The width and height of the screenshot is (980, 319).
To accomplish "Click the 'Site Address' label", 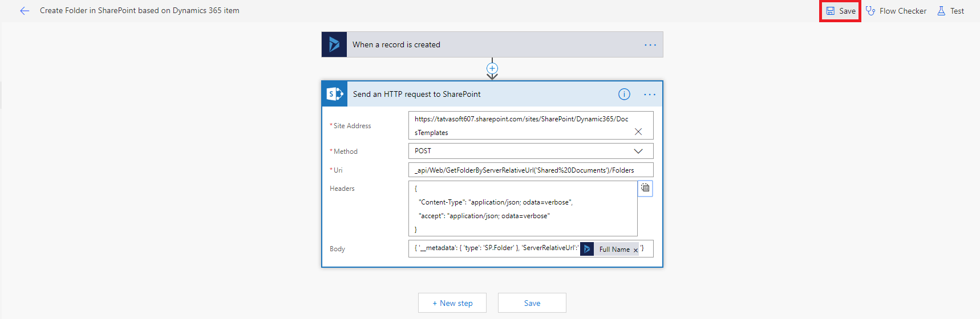I will 352,126.
